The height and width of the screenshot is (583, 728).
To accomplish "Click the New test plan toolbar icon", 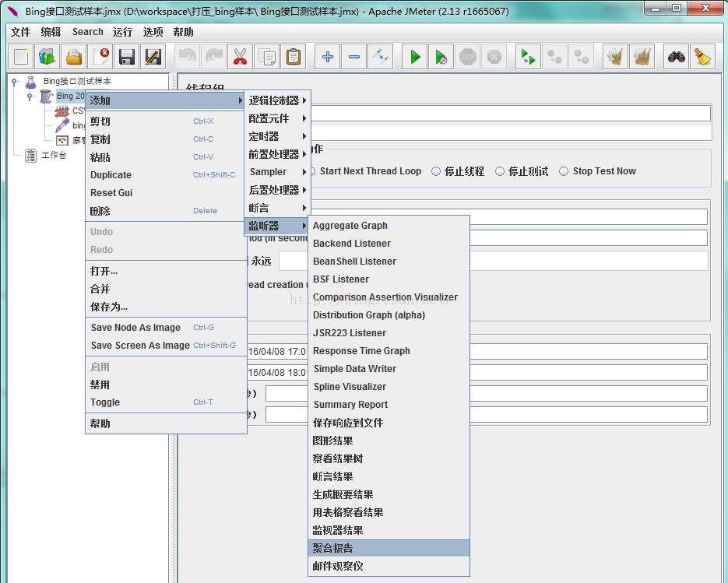I will (x=21, y=57).
